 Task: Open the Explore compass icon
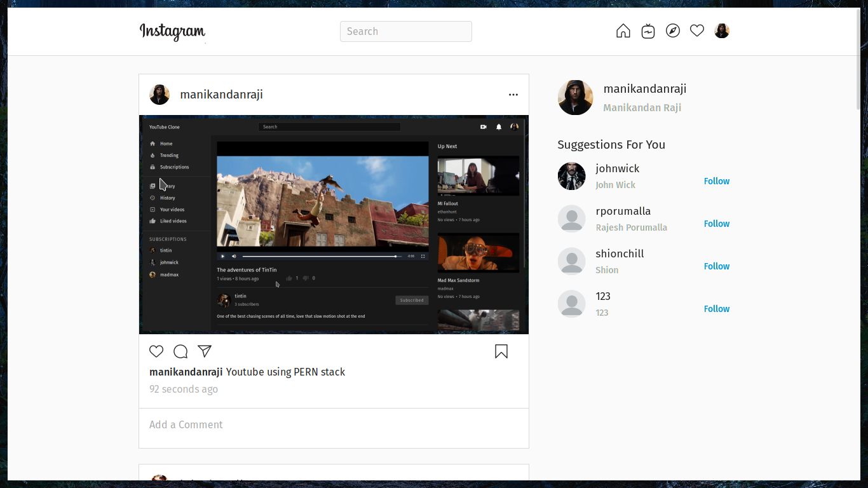673,30
